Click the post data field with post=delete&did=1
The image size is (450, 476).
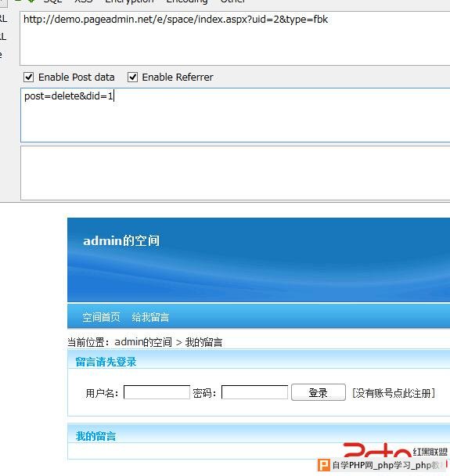click(x=235, y=115)
